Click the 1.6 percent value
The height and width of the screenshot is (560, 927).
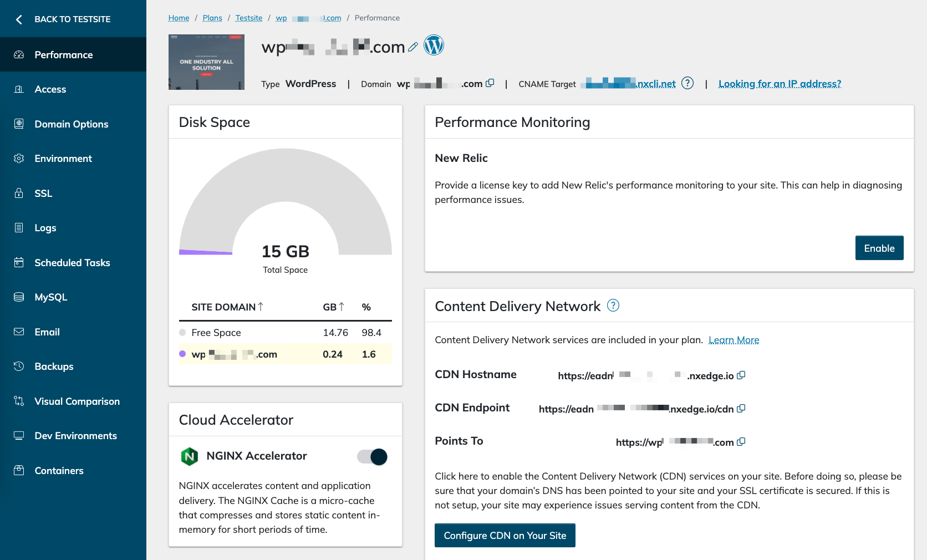pos(369,354)
